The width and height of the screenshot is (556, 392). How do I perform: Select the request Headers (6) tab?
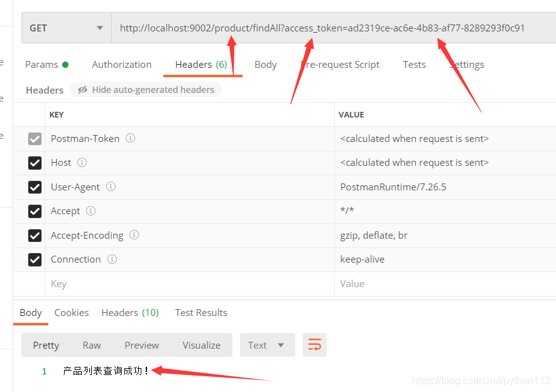[202, 65]
